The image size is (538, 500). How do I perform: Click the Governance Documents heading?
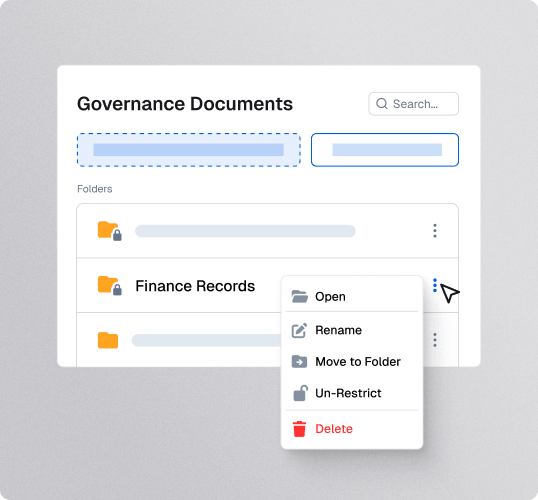point(185,104)
